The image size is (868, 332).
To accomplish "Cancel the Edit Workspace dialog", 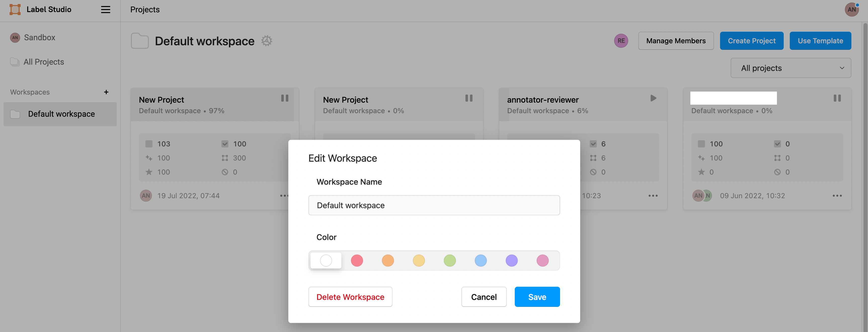I will coord(484,297).
